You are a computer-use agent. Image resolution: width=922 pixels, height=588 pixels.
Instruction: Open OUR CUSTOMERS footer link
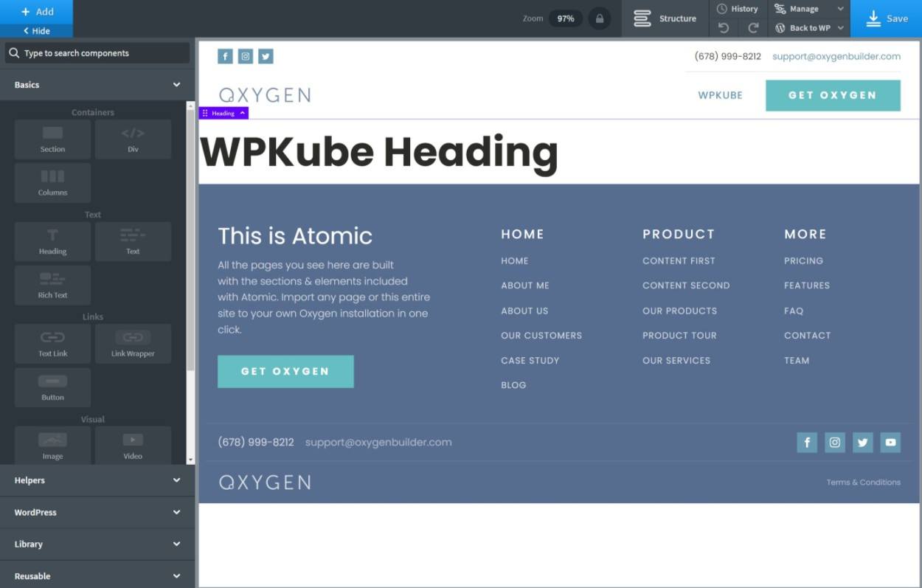[x=541, y=336]
